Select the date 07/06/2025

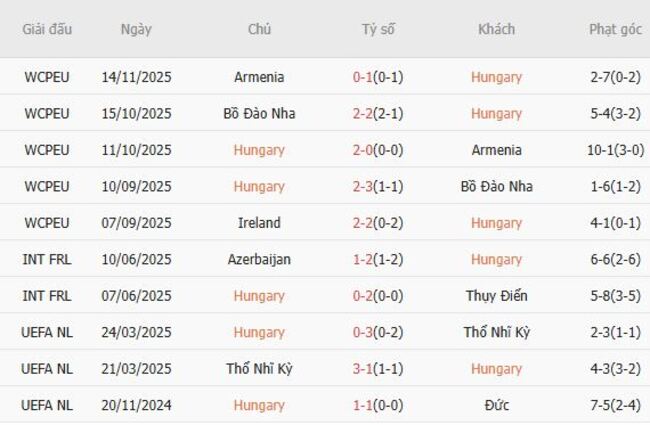(x=136, y=296)
